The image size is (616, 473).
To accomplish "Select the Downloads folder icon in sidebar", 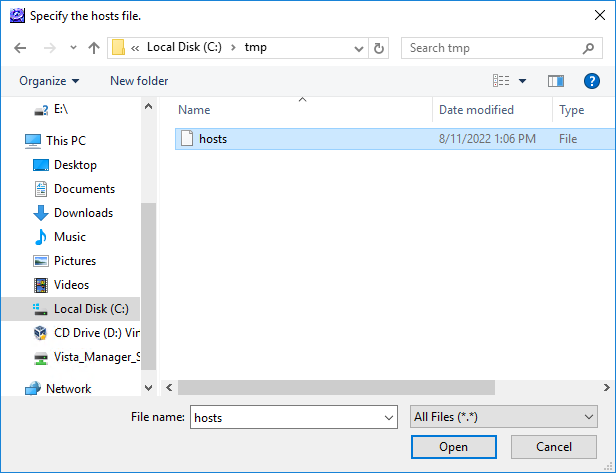I will click(41, 213).
